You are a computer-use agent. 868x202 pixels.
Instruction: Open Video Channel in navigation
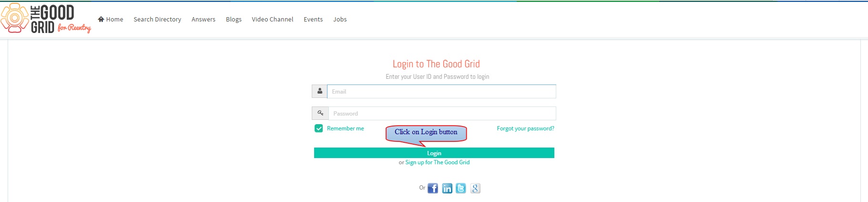pyautogui.click(x=273, y=19)
